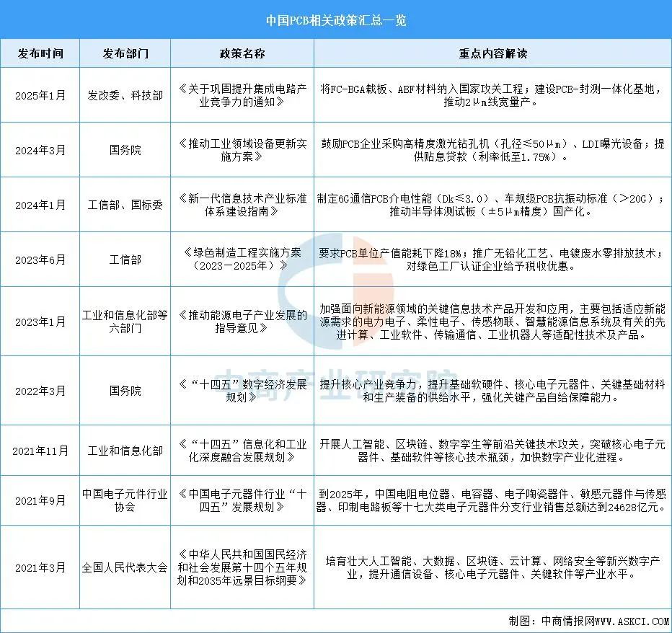
Task: Click 《新一代信息技术产业标准体系建设指南》 policy name
Action: pos(242,205)
